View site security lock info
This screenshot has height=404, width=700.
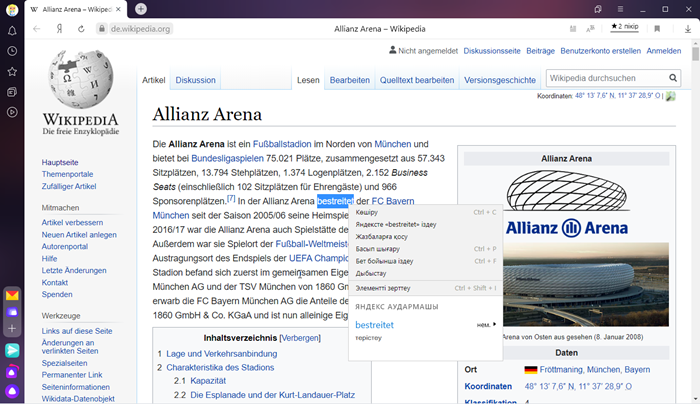[x=102, y=29]
